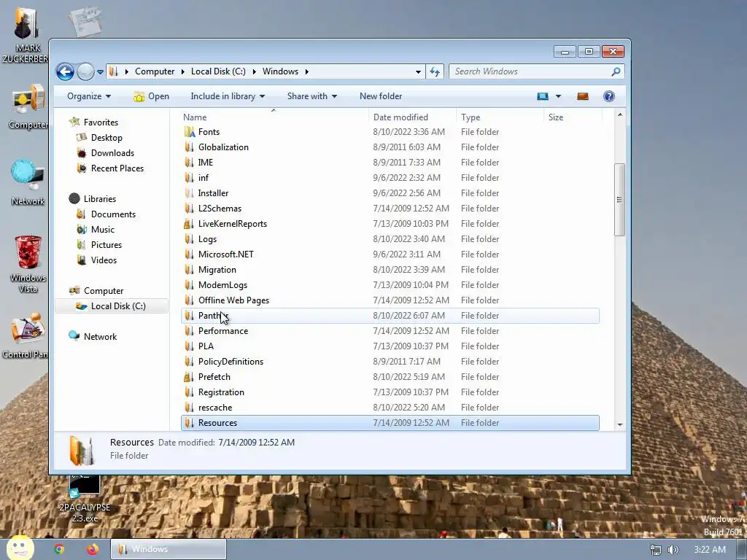Open the Organize menu
This screenshot has width=747, height=560.
click(88, 96)
